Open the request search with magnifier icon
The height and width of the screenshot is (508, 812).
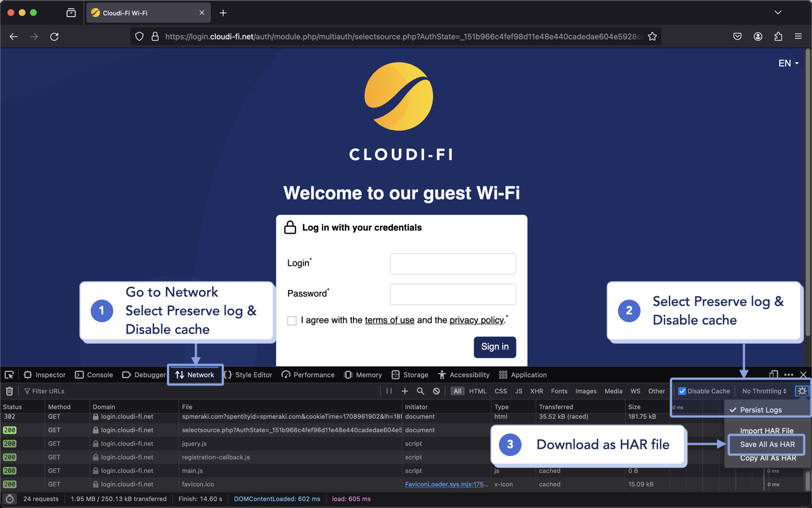tap(421, 391)
